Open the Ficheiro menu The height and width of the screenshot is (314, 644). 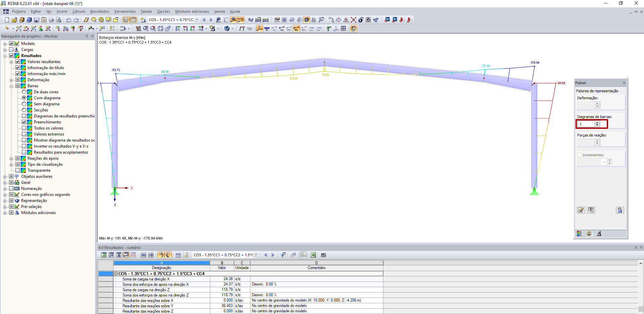pos(19,11)
